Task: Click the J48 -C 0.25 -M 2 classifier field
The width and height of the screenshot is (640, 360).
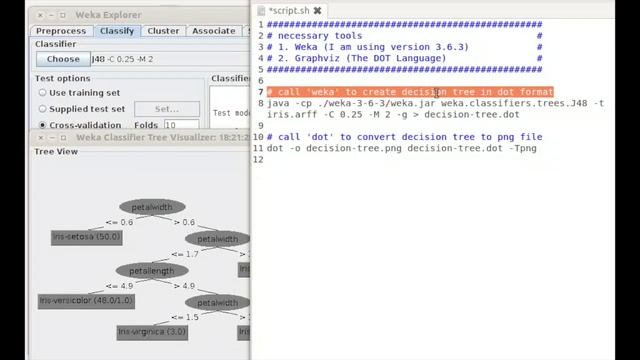Action: tap(170, 59)
